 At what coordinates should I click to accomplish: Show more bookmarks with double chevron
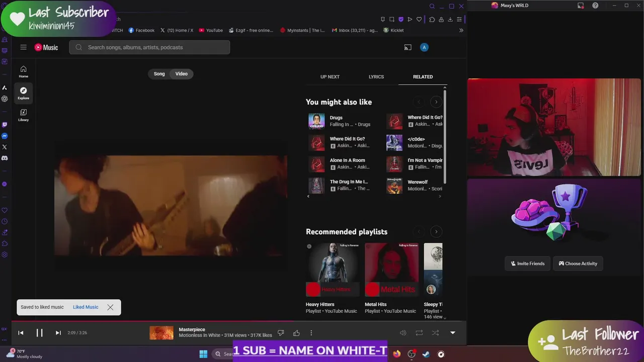pyautogui.click(x=461, y=30)
